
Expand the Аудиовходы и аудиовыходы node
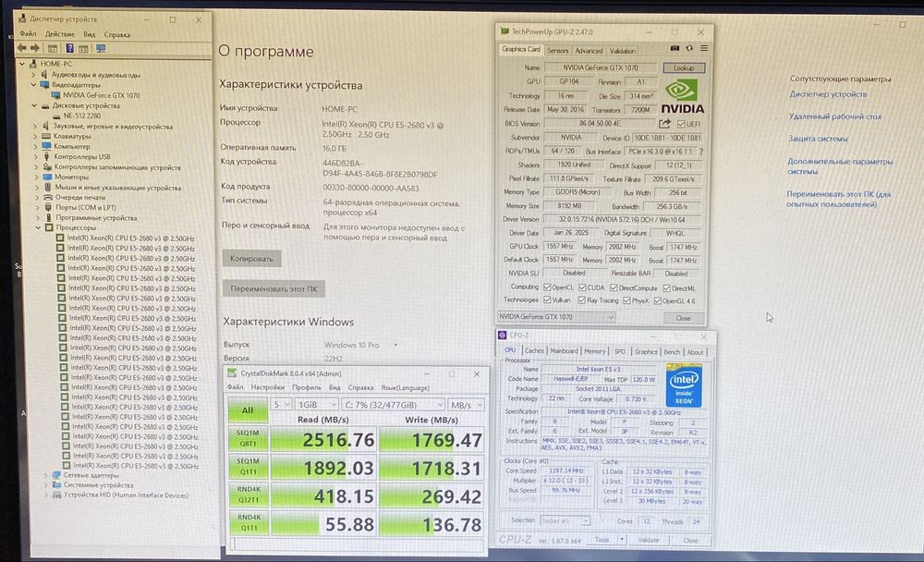point(33,75)
